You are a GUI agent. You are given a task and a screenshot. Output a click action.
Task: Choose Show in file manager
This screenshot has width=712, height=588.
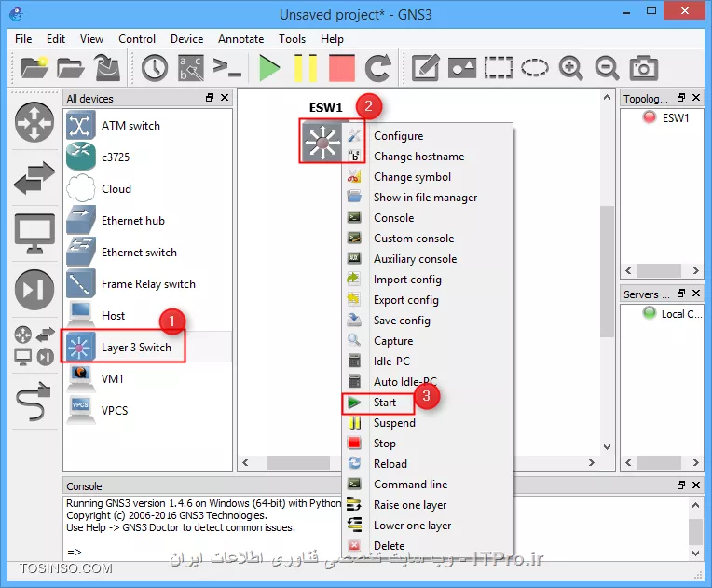click(x=427, y=198)
